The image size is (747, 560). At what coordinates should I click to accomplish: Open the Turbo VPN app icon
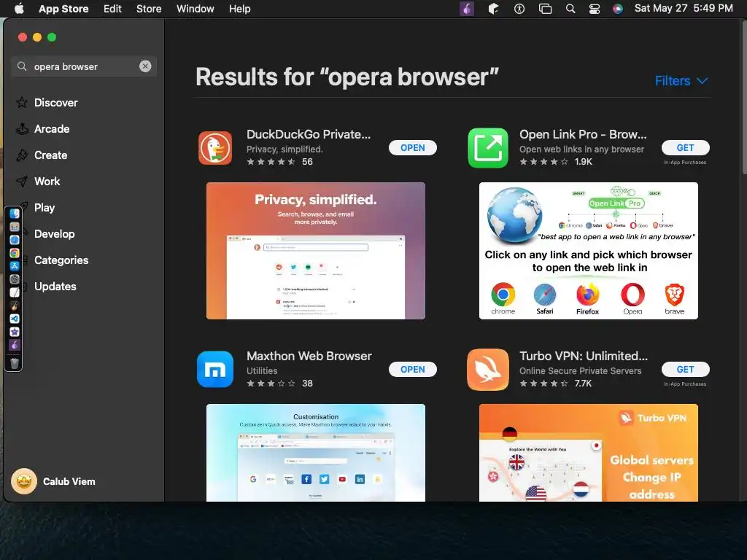click(x=488, y=370)
